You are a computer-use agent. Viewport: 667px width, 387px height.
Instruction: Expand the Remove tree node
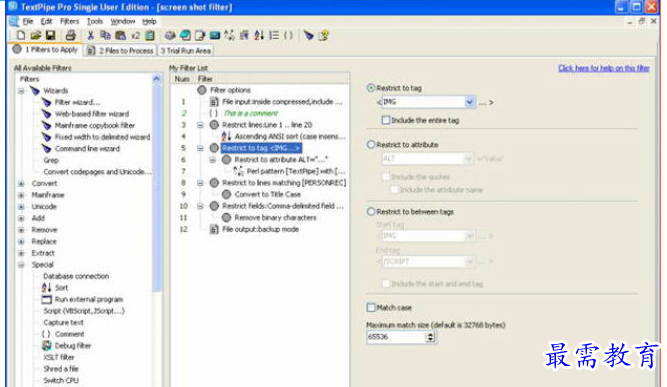(x=21, y=230)
